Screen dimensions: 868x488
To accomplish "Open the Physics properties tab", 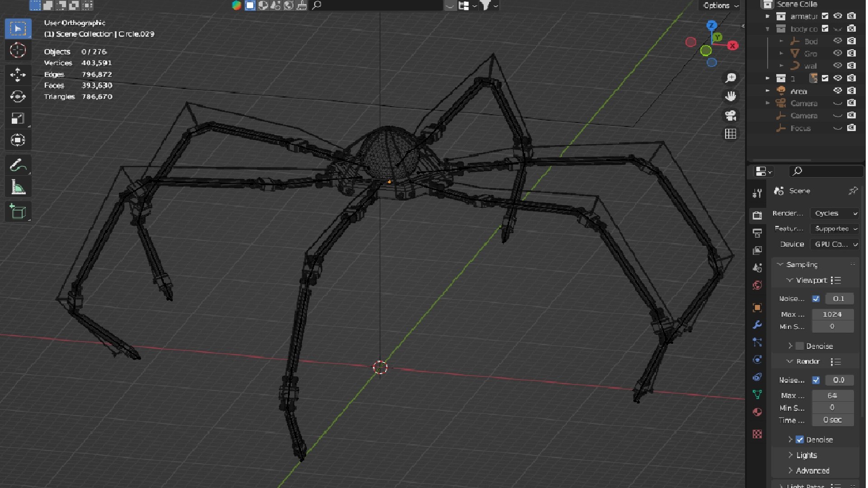I will tap(757, 360).
